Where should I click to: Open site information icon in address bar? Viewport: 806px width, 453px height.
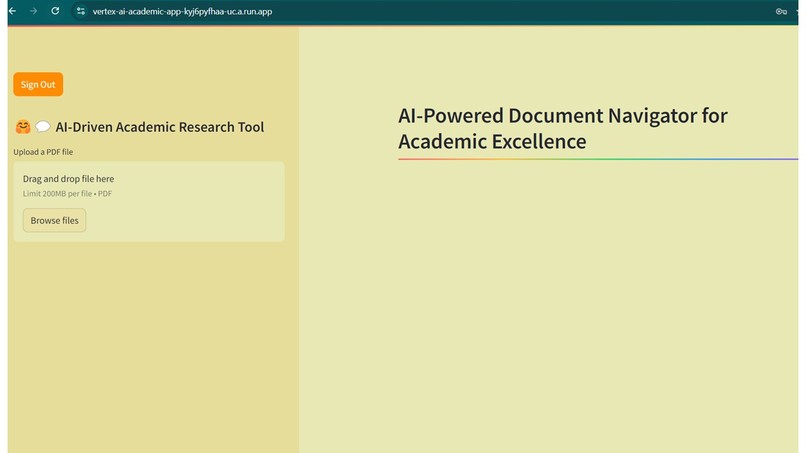coord(81,11)
